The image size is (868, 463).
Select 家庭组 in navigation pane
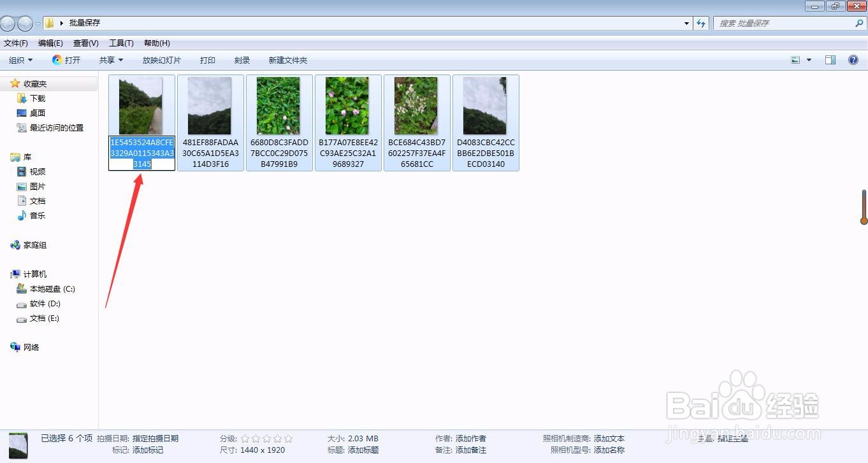coord(35,245)
